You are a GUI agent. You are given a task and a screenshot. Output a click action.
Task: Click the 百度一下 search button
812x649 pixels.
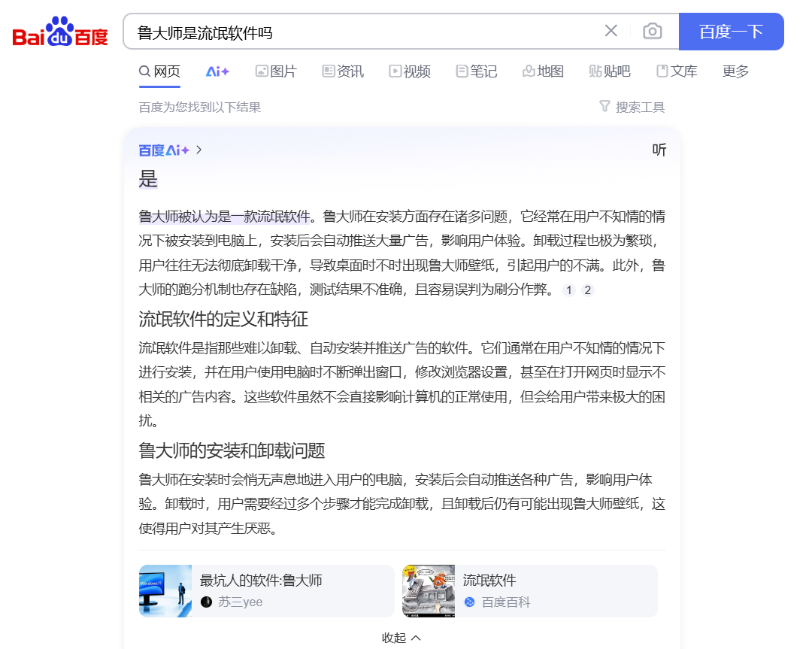pyautogui.click(x=731, y=32)
